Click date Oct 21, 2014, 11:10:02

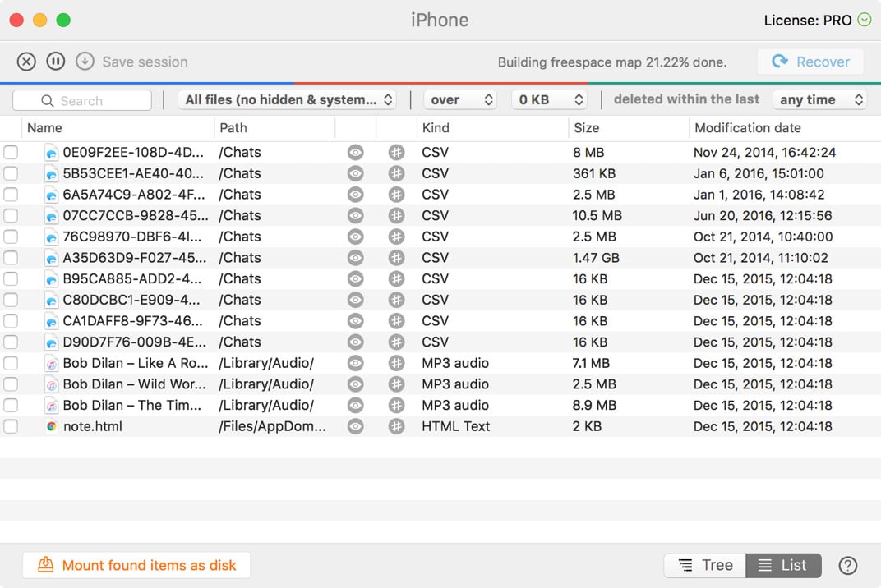[x=761, y=258]
